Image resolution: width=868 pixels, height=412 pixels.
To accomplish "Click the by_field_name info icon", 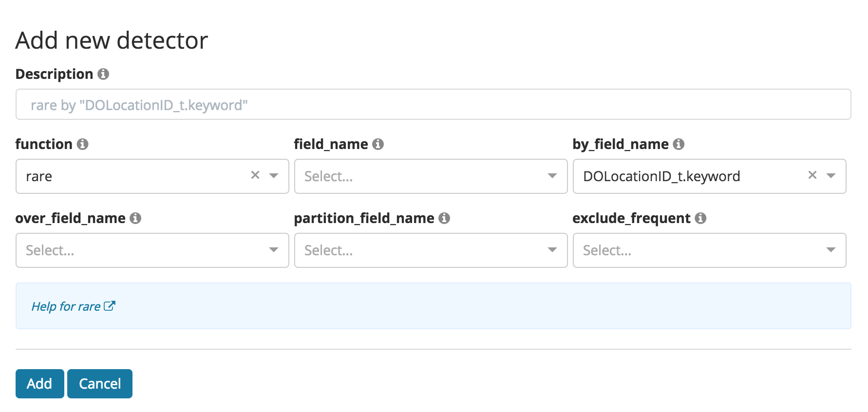I will coord(679,144).
